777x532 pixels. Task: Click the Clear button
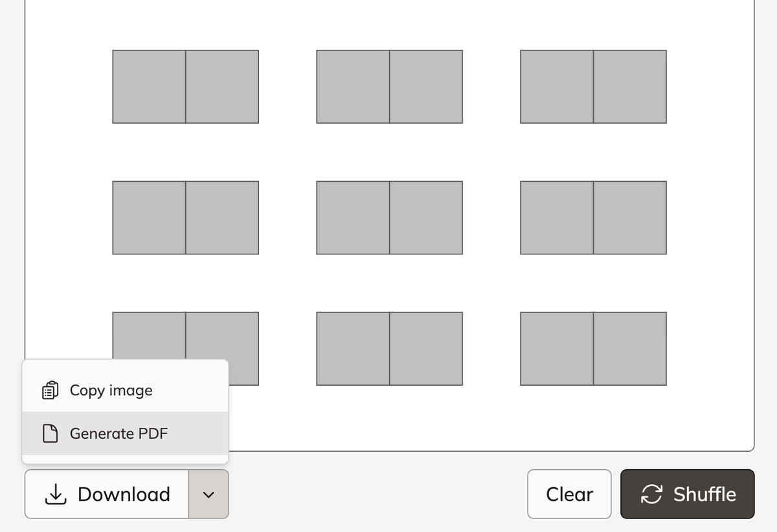(x=569, y=494)
